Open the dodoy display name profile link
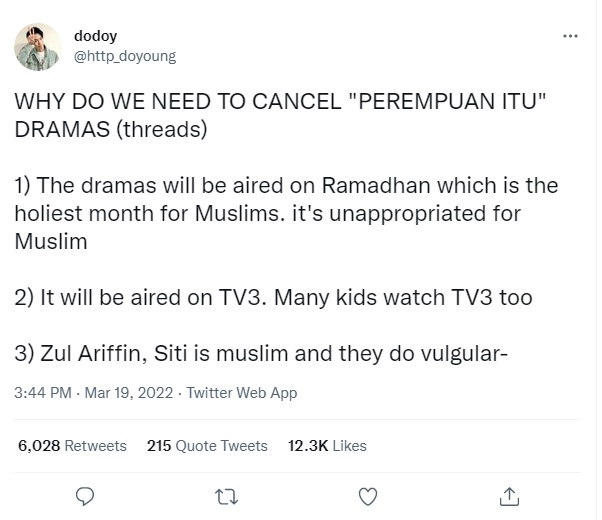 click(x=95, y=36)
